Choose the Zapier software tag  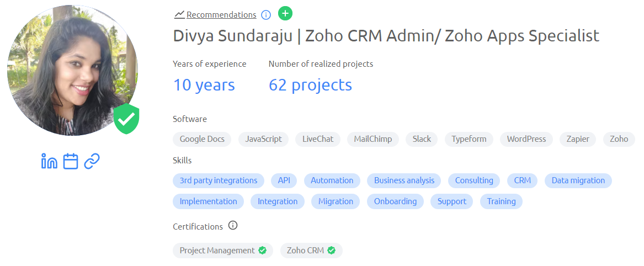tap(578, 139)
